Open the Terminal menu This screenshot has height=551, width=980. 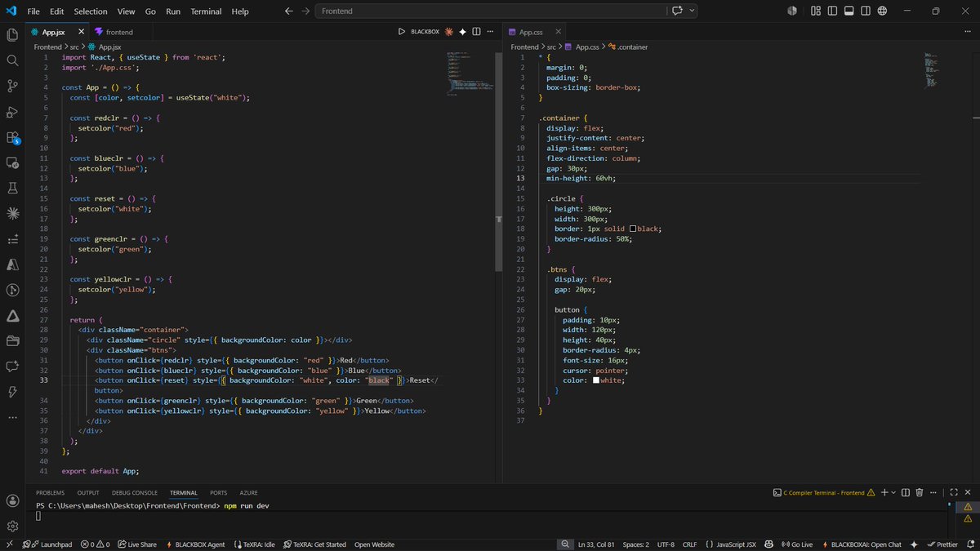tap(206, 11)
